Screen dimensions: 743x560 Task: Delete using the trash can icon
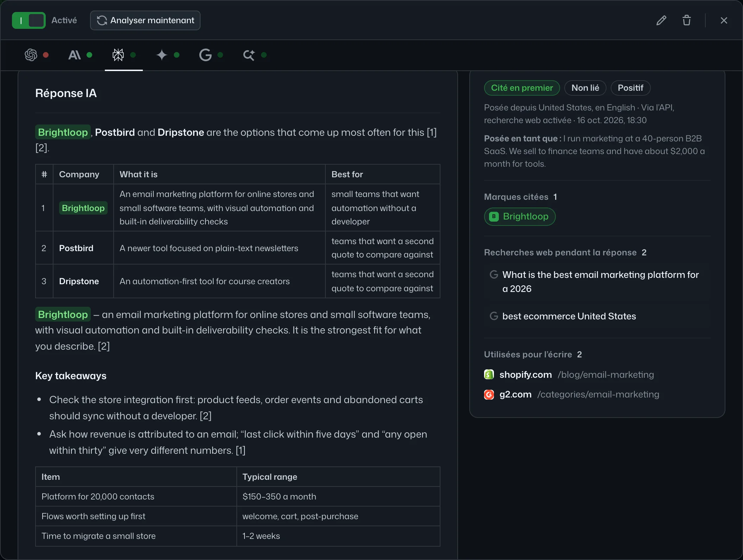[687, 20]
